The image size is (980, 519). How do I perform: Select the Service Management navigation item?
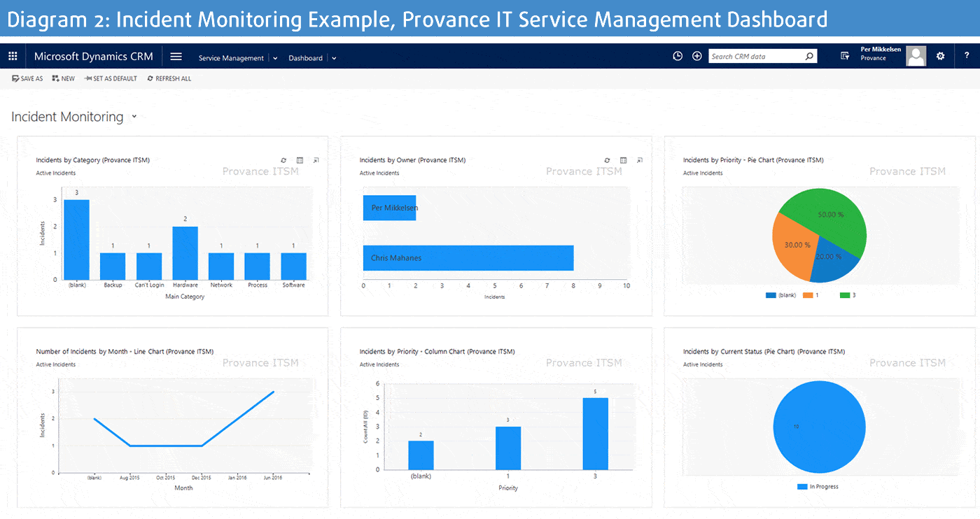click(x=231, y=58)
